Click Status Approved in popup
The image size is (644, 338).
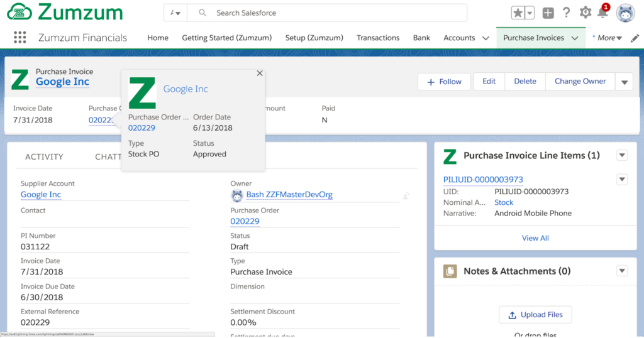click(x=209, y=154)
